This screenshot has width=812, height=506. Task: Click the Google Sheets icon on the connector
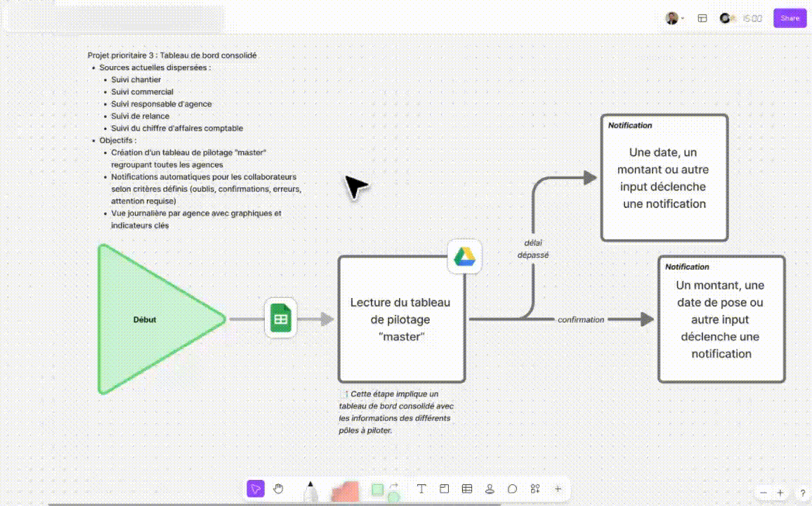click(280, 318)
